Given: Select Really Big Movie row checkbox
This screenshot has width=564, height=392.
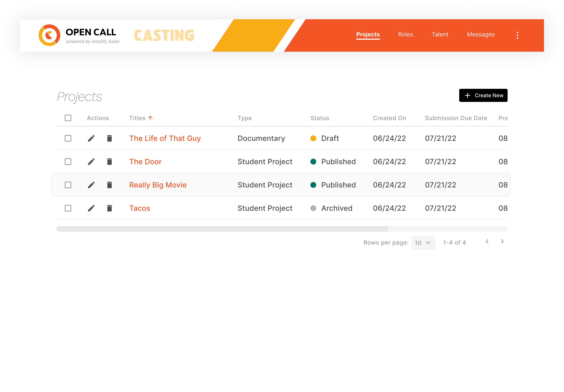Looking at the screenshot, I should click(x=68, y=185).
